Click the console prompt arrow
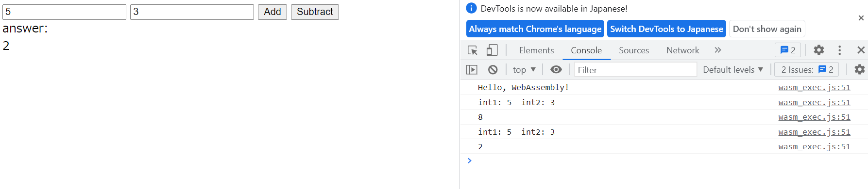This screenshot has height=189, width=868. 469,161
